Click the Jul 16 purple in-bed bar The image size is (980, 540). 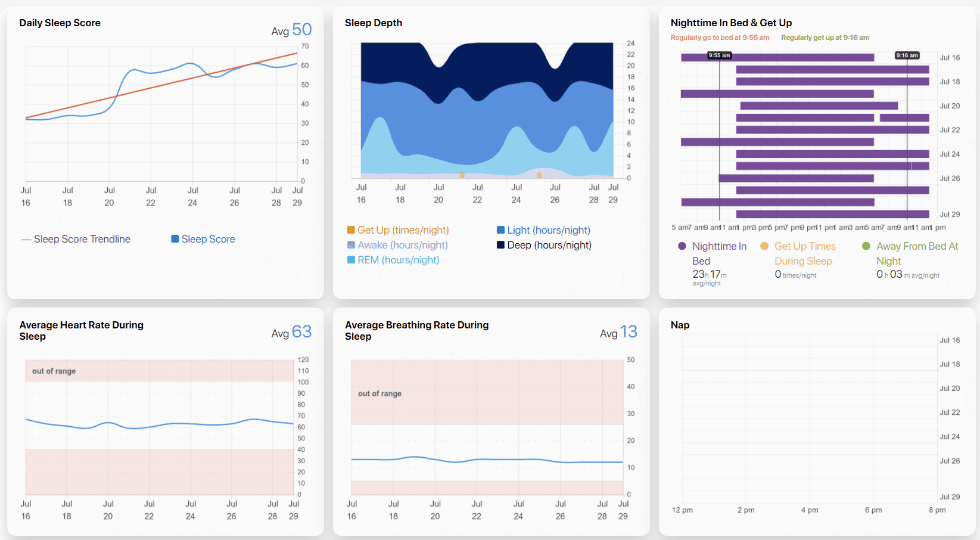[777, 58]
